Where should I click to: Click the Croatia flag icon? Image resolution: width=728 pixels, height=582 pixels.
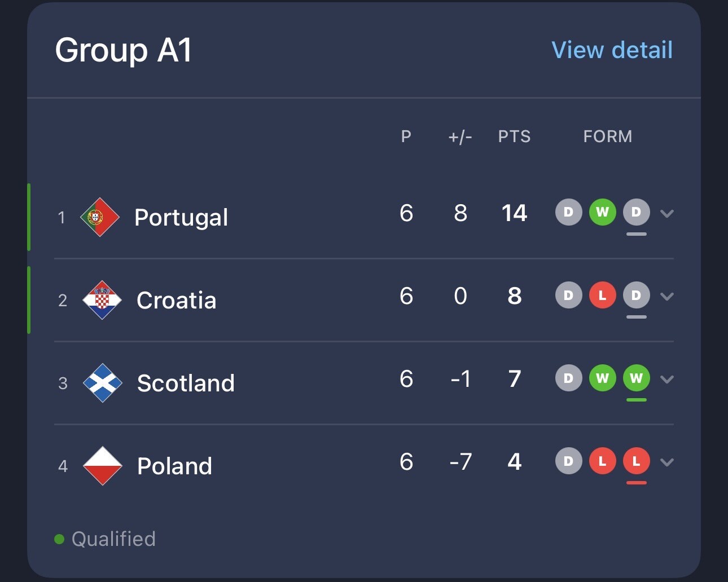click(102, 300)
